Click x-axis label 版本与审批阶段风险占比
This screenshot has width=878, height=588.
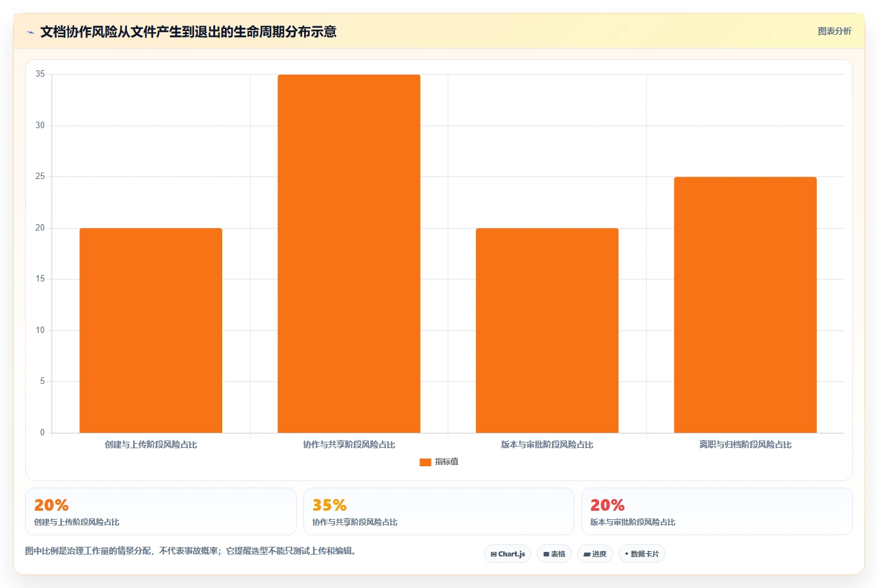tap(547, 444)
